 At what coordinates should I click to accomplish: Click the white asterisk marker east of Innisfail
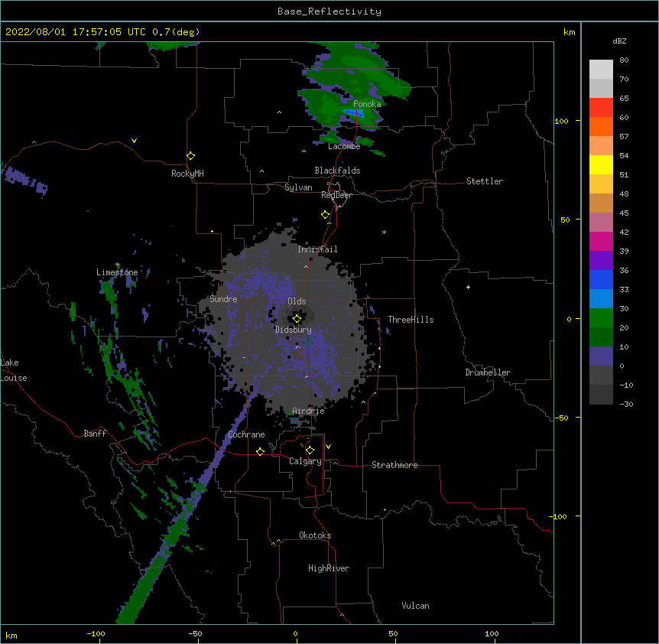(384, 232)
